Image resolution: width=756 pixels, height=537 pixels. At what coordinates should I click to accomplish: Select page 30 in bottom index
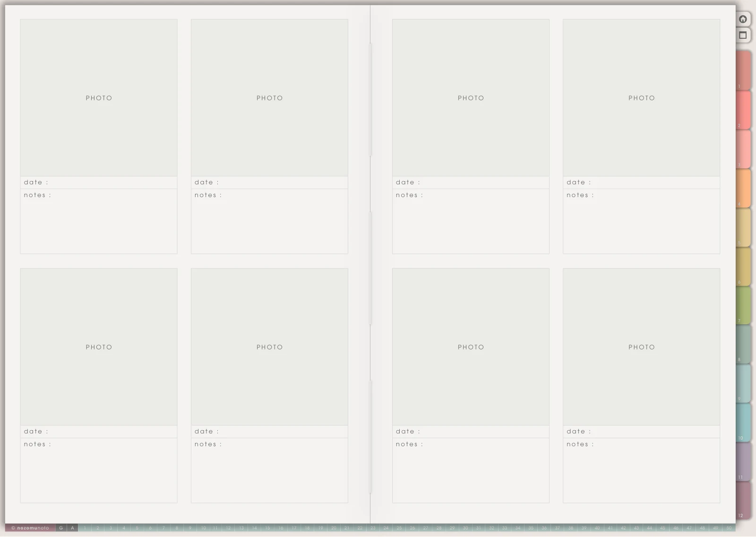(465, 528)
